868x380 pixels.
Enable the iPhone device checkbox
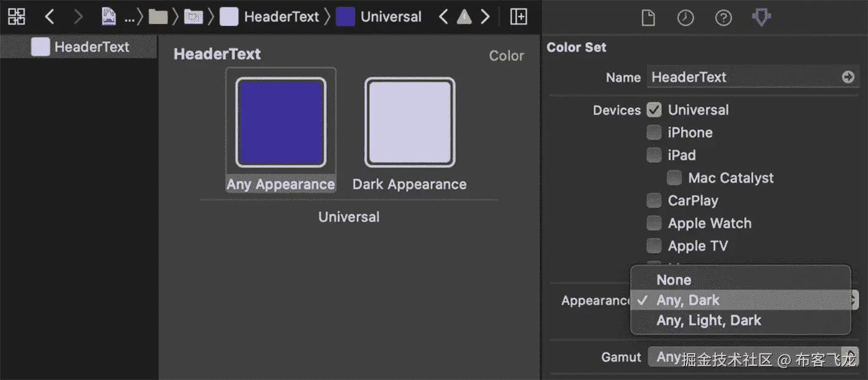654,133
